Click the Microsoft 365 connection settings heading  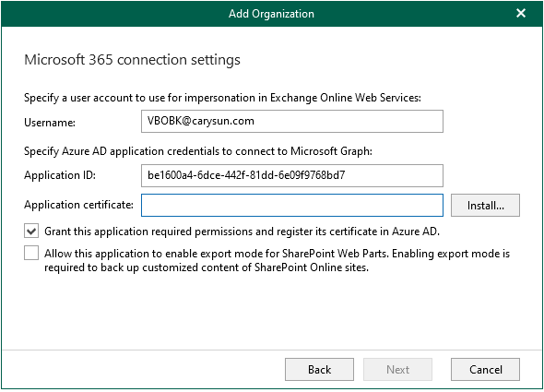pyautogui.click(x=132, y=60)
